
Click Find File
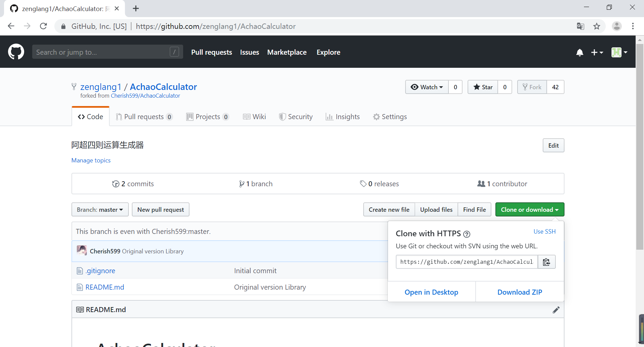pos(475,210)
